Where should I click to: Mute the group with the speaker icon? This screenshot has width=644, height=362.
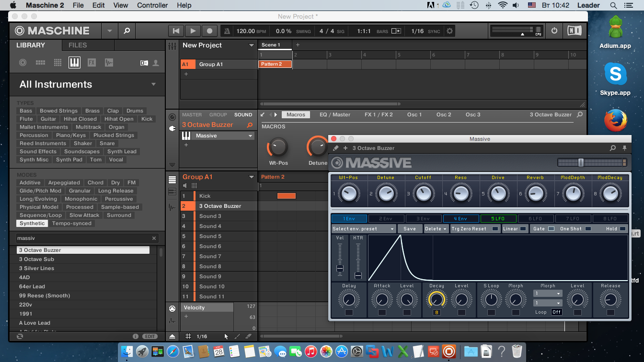185,186
